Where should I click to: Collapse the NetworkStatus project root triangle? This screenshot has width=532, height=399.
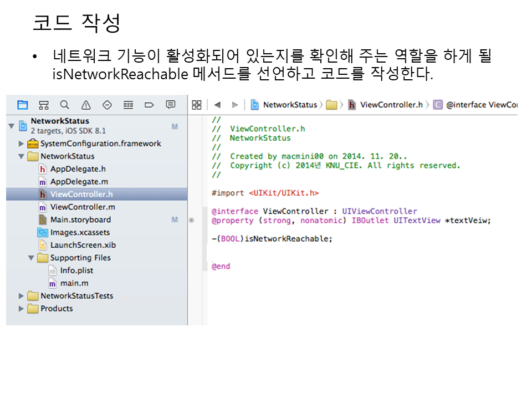pos(11,126)
